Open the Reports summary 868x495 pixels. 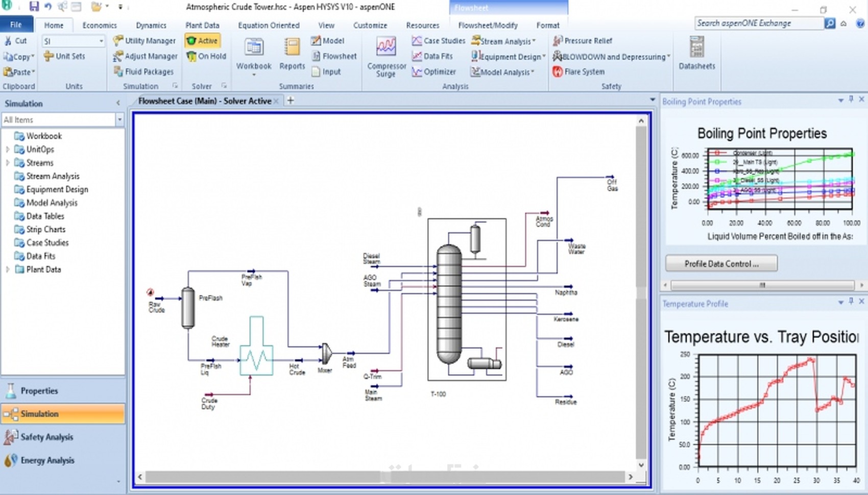292,54
